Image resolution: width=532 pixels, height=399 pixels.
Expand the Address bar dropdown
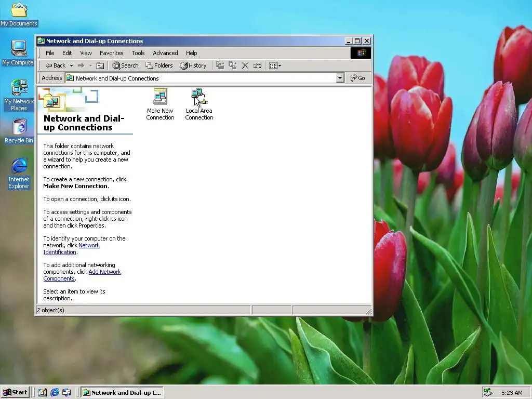point(340,78)
